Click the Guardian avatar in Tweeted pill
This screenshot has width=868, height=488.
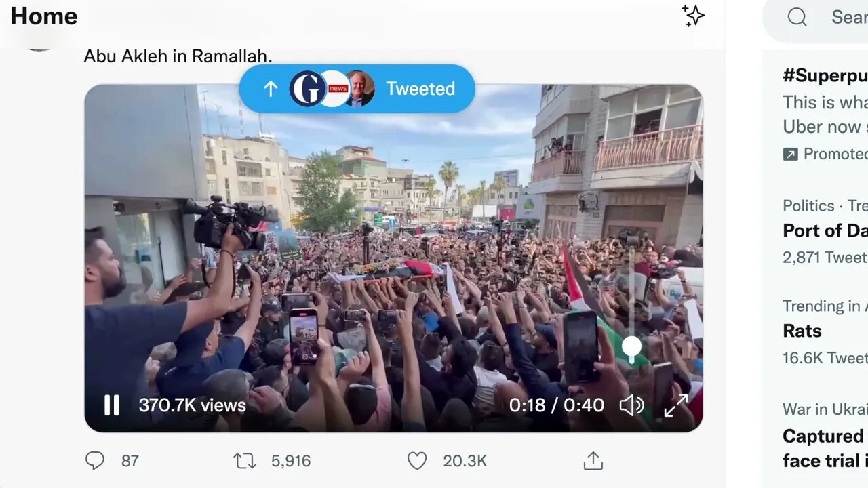307,89
